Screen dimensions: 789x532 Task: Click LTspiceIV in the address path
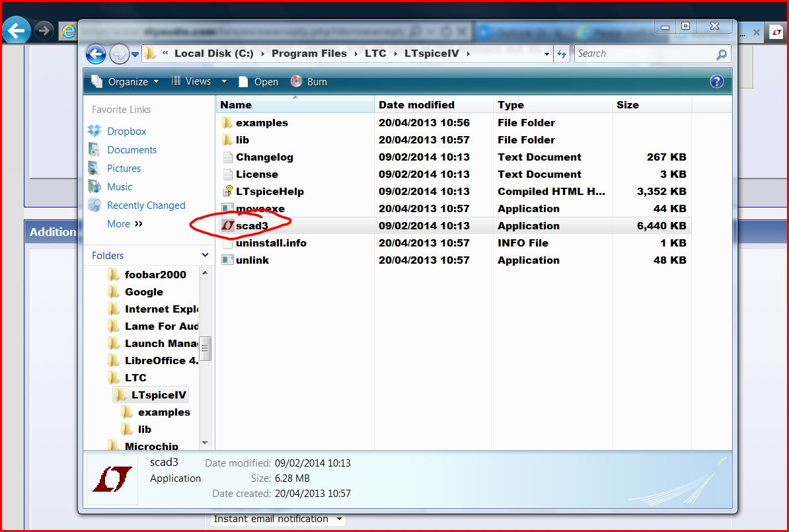[x=432, y=54]
